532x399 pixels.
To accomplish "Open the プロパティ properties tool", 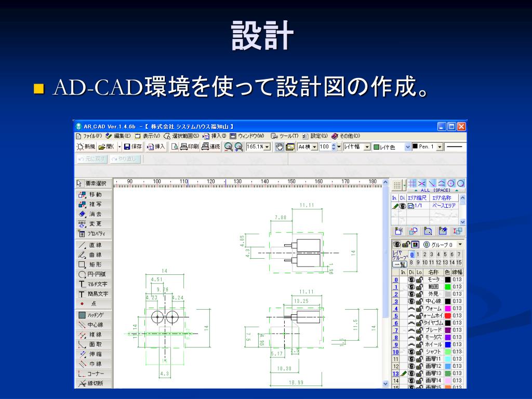I will 94,234.
